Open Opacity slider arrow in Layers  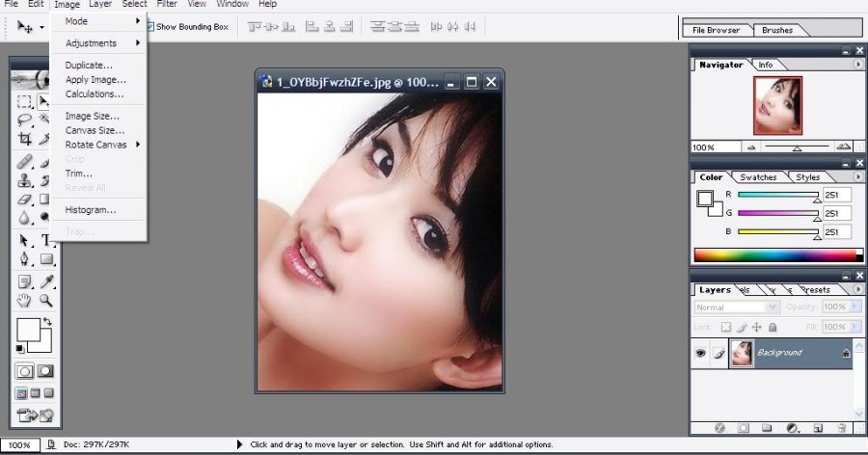pos(855,307)
